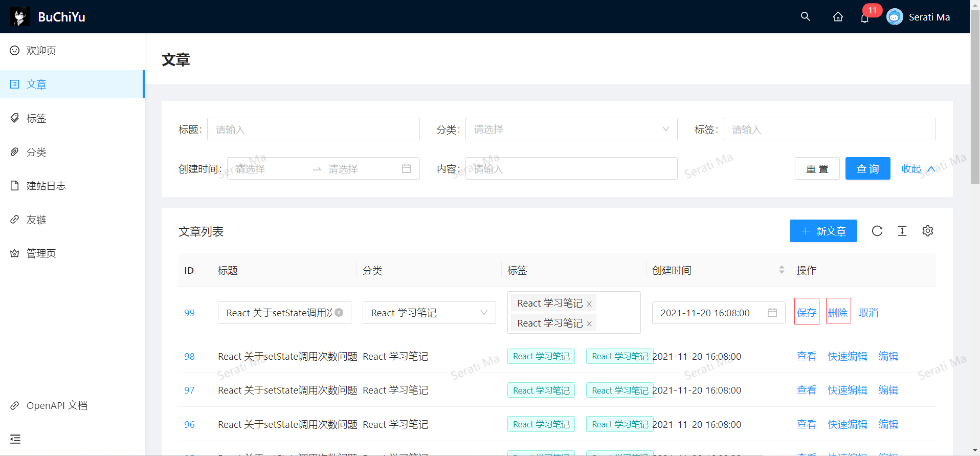Cancel editing row 99 with 取消
This screenshot has width=980, height=456.
pos(868,313)
